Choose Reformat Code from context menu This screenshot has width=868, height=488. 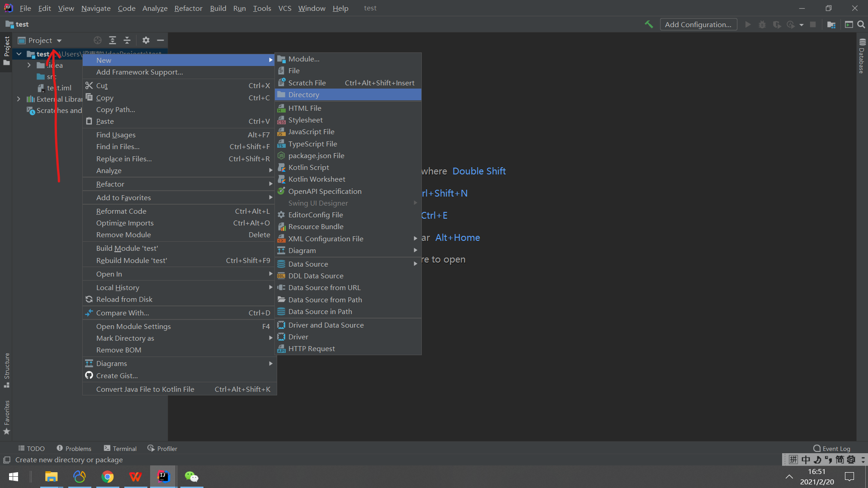[121, 211]
